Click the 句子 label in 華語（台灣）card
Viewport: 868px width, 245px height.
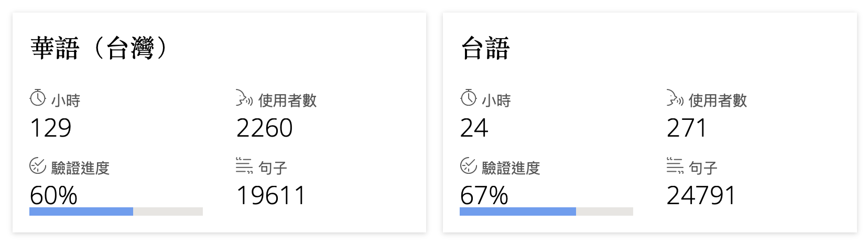(x=273, y=168)
